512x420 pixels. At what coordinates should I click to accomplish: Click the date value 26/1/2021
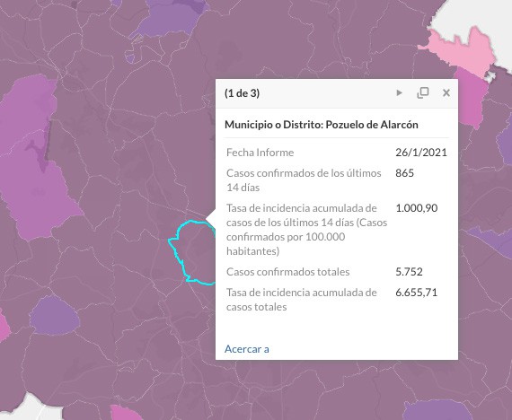coord(421,153)
